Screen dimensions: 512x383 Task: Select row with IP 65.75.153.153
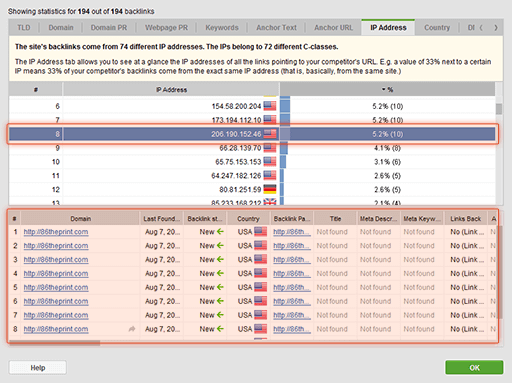[252, 162]
